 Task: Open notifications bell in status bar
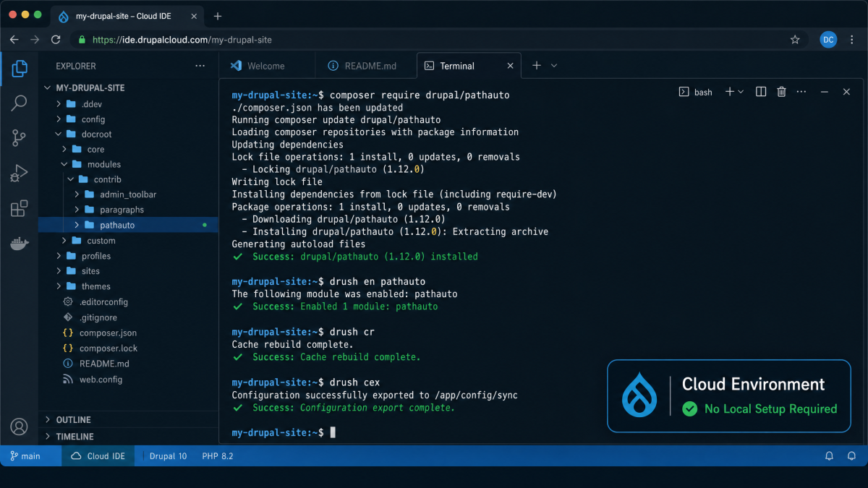830,456
